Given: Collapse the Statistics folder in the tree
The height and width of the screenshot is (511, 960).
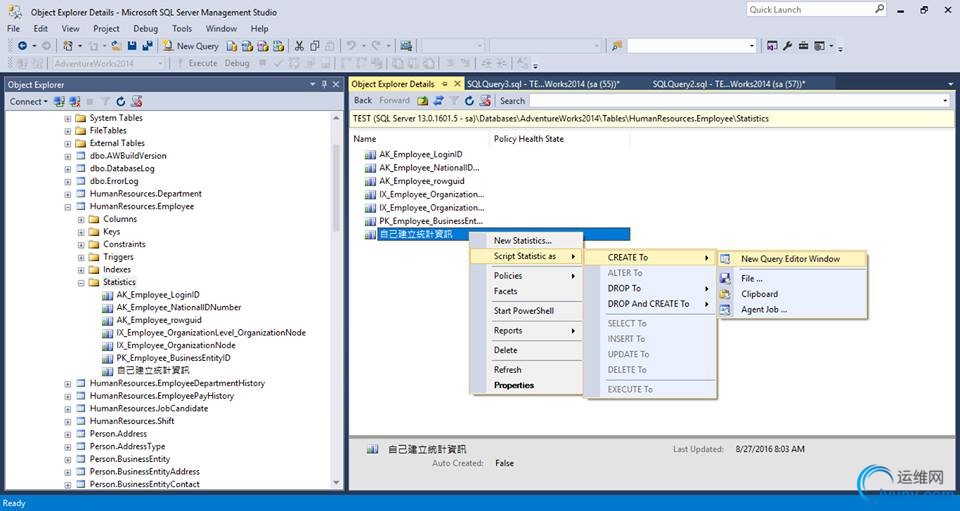Looking at the screenshot, I should tap(82, 283).
